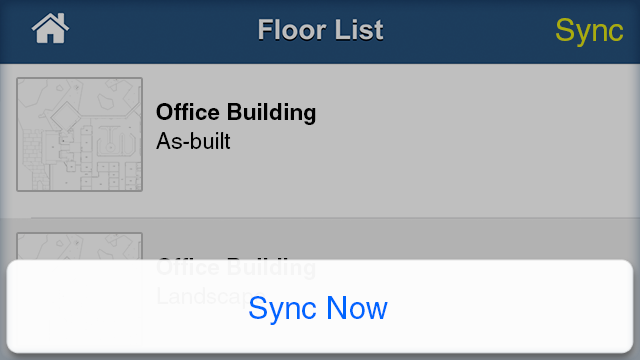Tap the dimmed background to dismiss the sheet
This screenshot has height=360, width=640.
click(x=449, y=241)
